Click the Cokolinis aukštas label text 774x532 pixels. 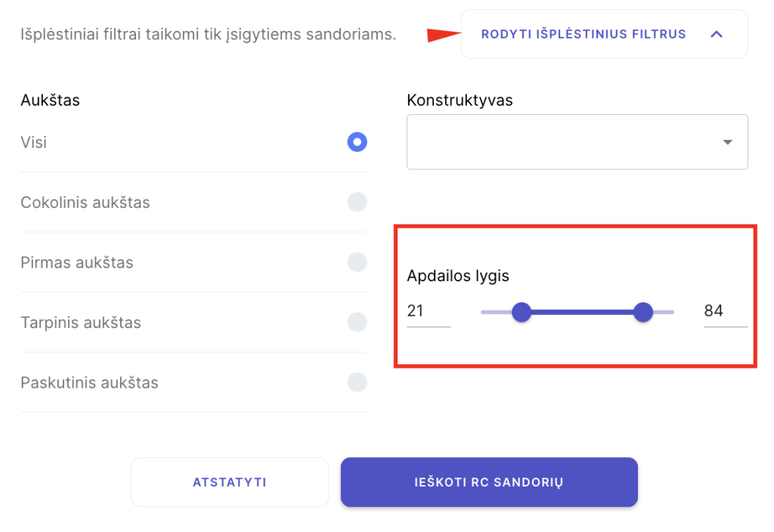pyautogui.click(x=85, y=203)
